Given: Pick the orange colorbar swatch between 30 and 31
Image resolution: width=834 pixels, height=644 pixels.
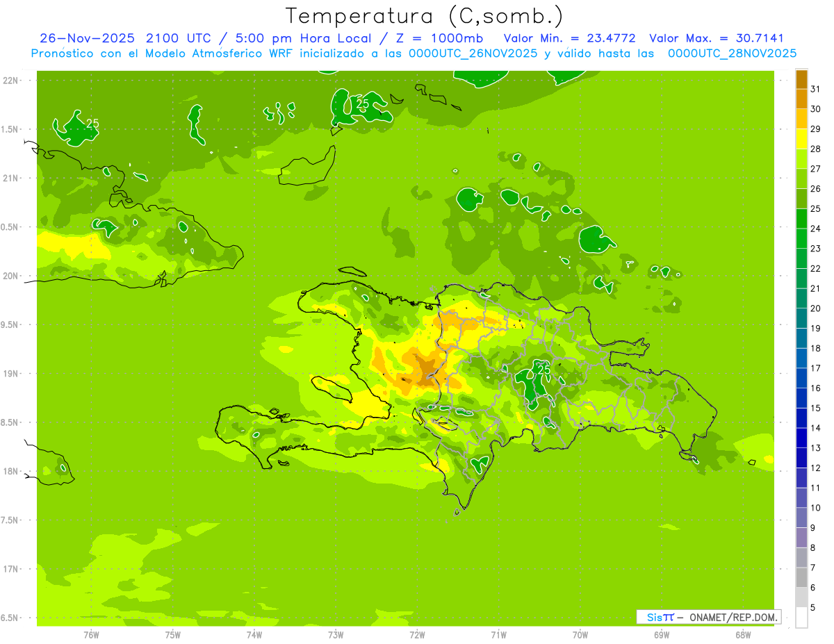Looking at the screenshot, I should [801, 99].
